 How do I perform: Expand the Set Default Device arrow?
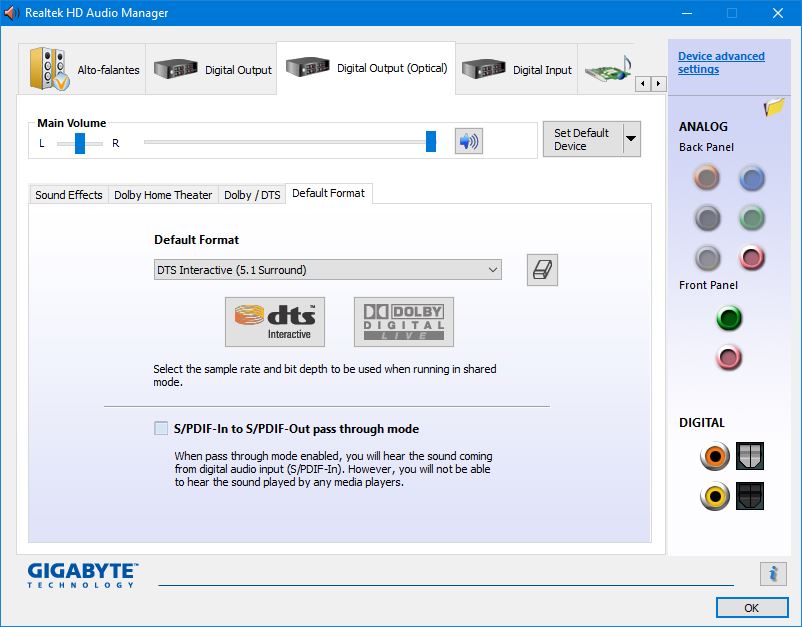coord(631,139)
